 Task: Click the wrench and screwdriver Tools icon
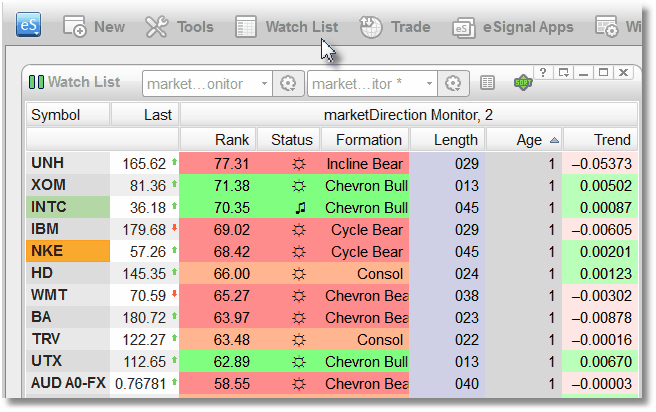coord(156,27)
